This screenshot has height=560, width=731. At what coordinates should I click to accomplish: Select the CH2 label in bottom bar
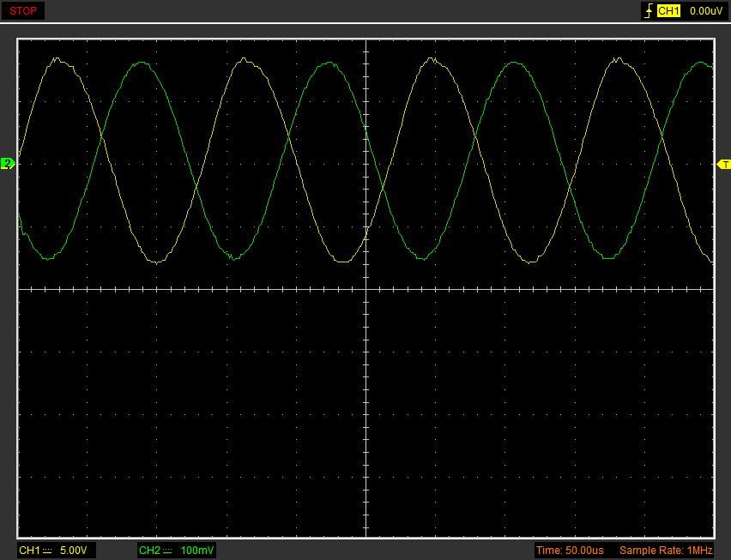[149, 550]
